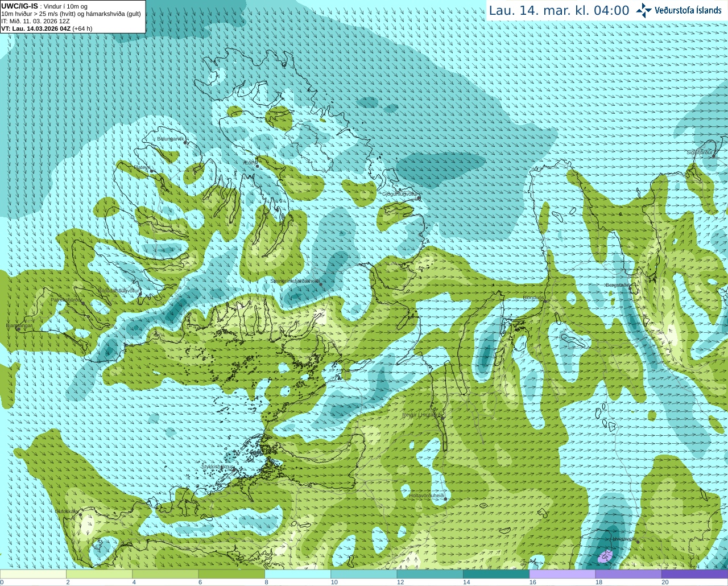
Task: Click the legend scale value 18
Action: (599, 582)
